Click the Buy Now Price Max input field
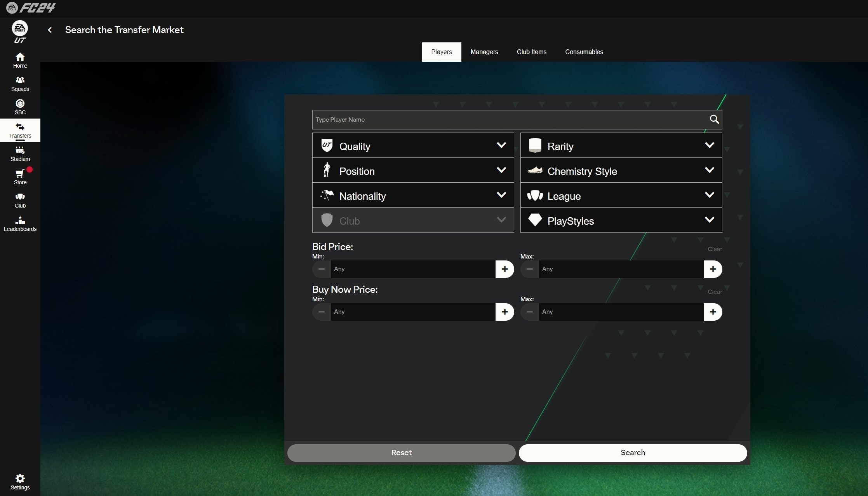This screenshot has width=868, height=496. point(621,312)
